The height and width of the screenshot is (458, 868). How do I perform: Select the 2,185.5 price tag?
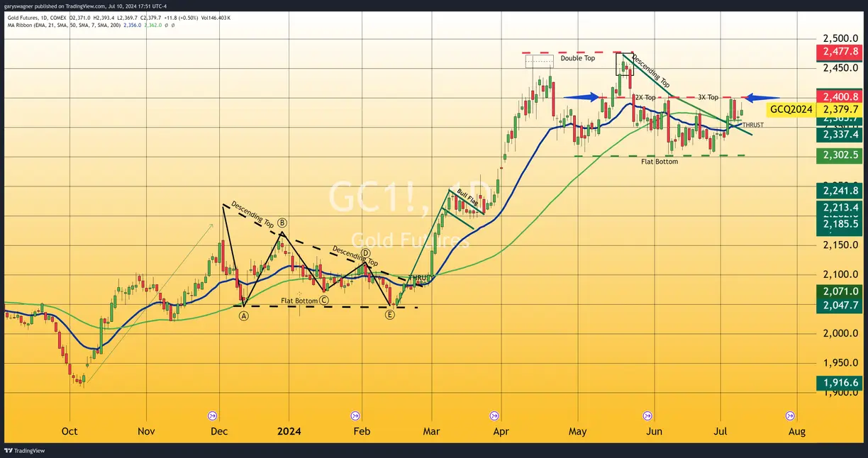click(841, 223)
